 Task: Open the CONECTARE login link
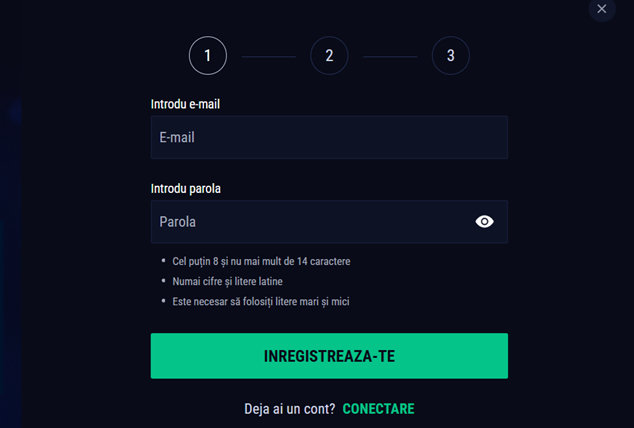378,409
